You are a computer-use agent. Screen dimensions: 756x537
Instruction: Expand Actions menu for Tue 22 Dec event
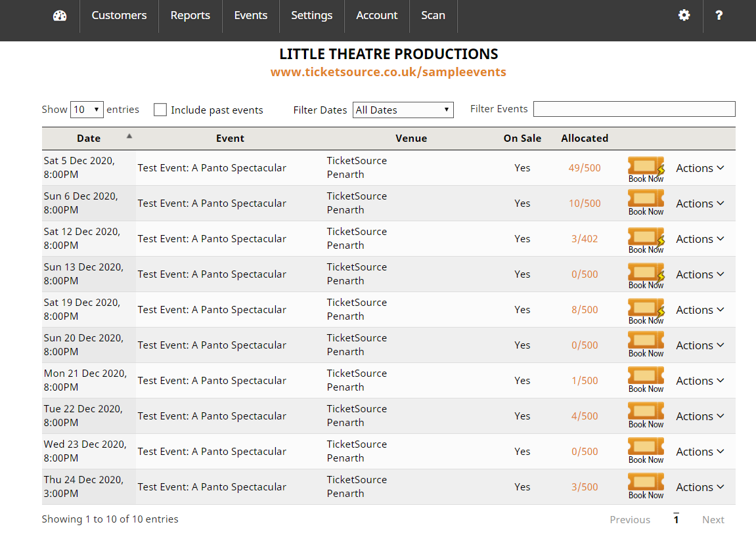coord(700,416)
